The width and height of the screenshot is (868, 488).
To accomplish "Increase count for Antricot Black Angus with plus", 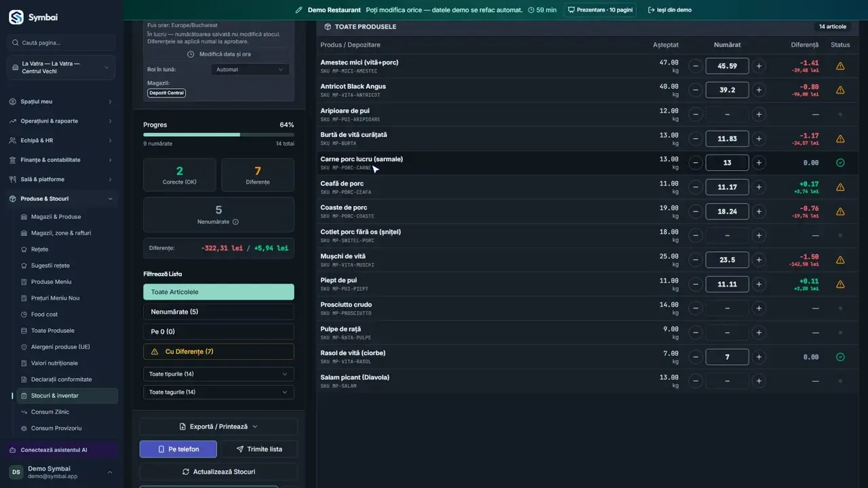I will point(759,90).
